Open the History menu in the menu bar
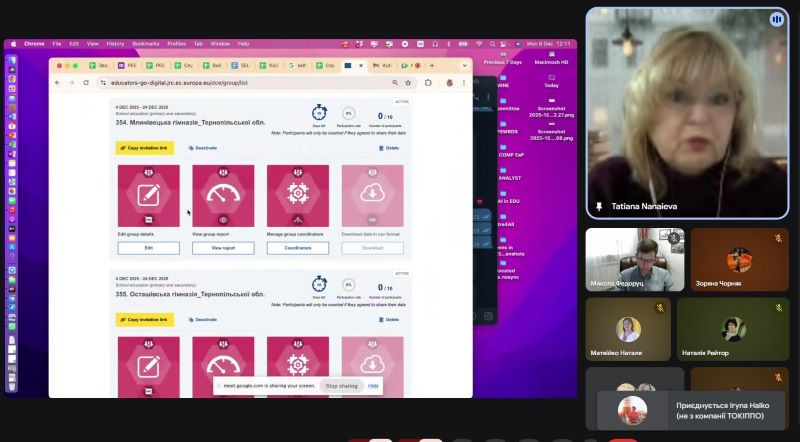The image size is (800, 442). 115,44
